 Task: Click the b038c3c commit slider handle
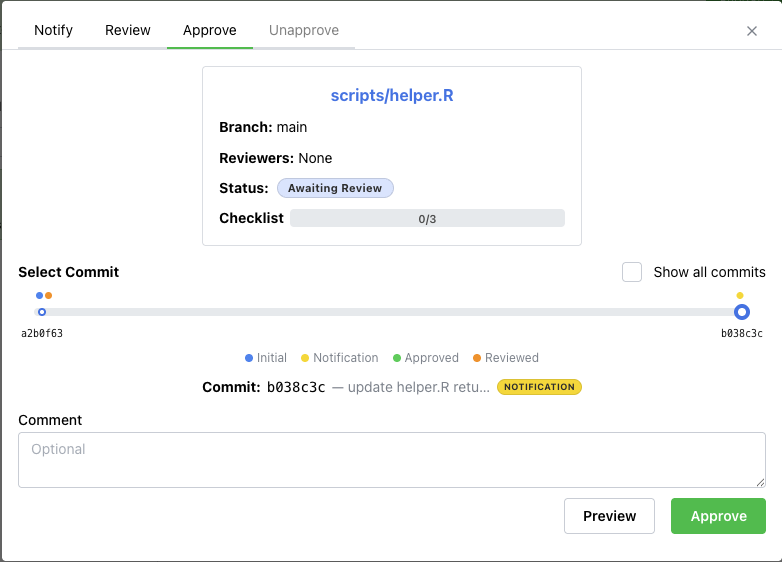[741, 312]
